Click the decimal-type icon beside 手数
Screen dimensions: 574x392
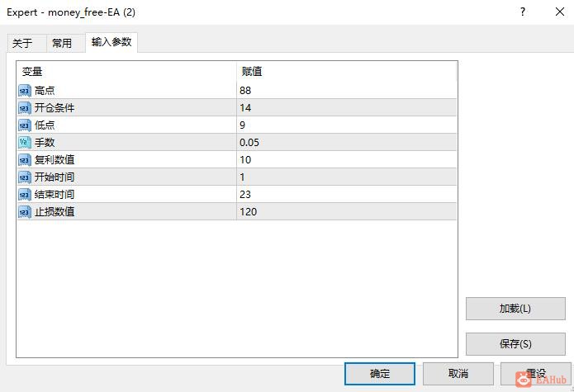pyautogui.click(x=25, y=142)
